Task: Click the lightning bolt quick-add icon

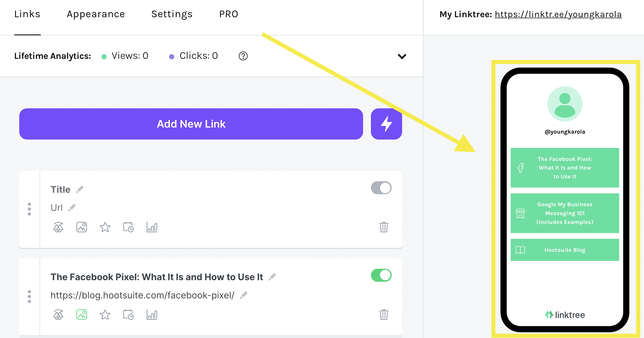Action: click(x=387, y=124)
